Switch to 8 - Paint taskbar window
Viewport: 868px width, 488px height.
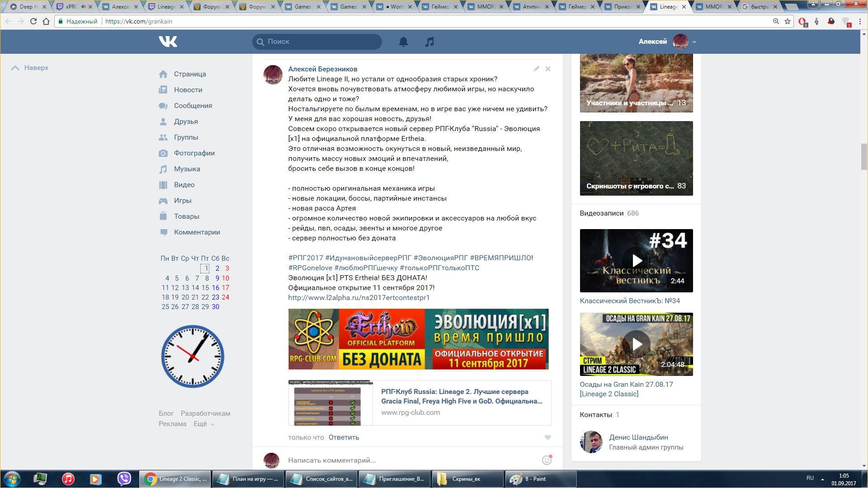pyautogui.click(x=541, y=479)
